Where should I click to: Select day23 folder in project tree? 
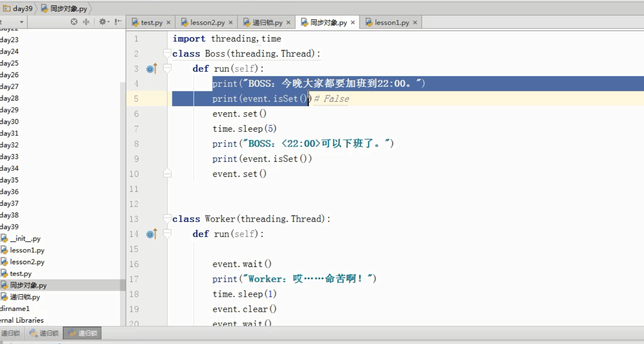pos(10,40)
